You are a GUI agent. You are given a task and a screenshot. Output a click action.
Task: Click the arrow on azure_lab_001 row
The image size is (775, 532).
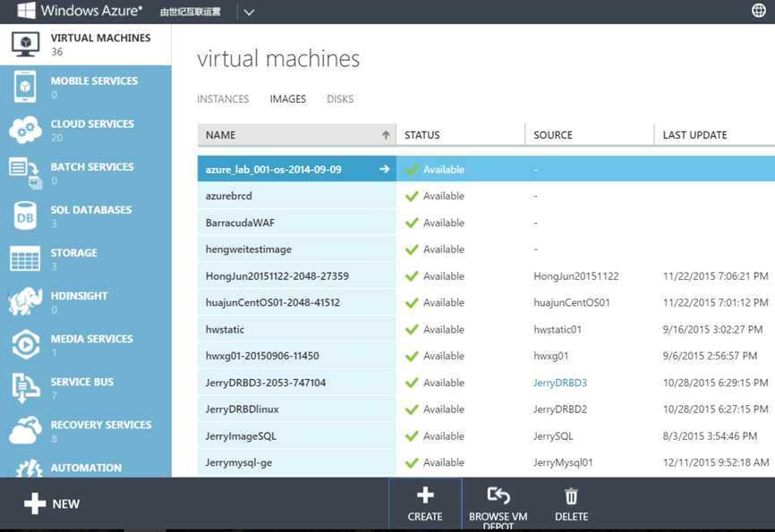pos(384,169)
